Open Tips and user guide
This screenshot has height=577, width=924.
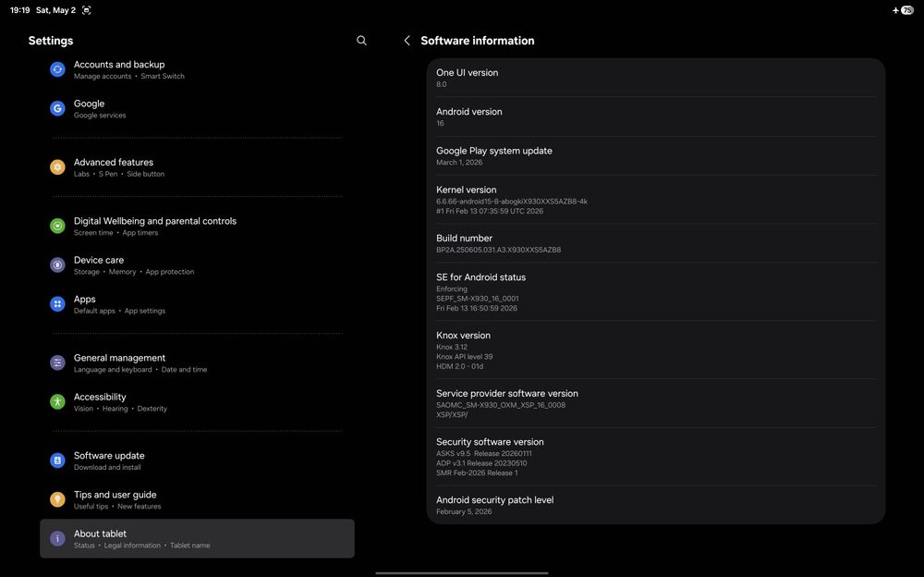pyautogui.click(x=198, y=499)
